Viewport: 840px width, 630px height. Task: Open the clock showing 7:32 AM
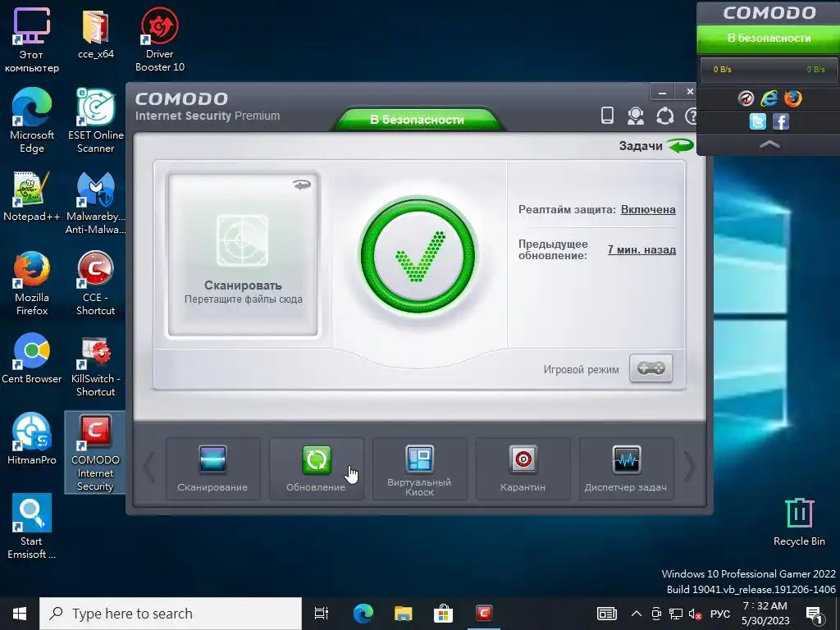765,614
